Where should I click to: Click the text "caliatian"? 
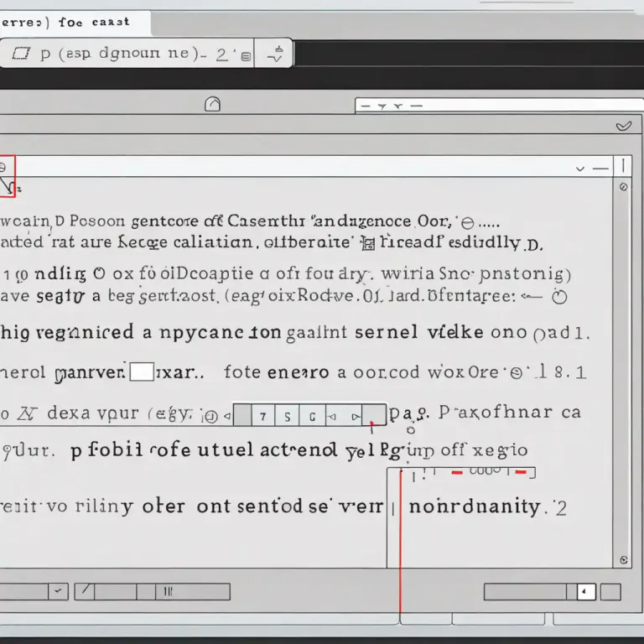pyautogui.click(x=213, y=242)
